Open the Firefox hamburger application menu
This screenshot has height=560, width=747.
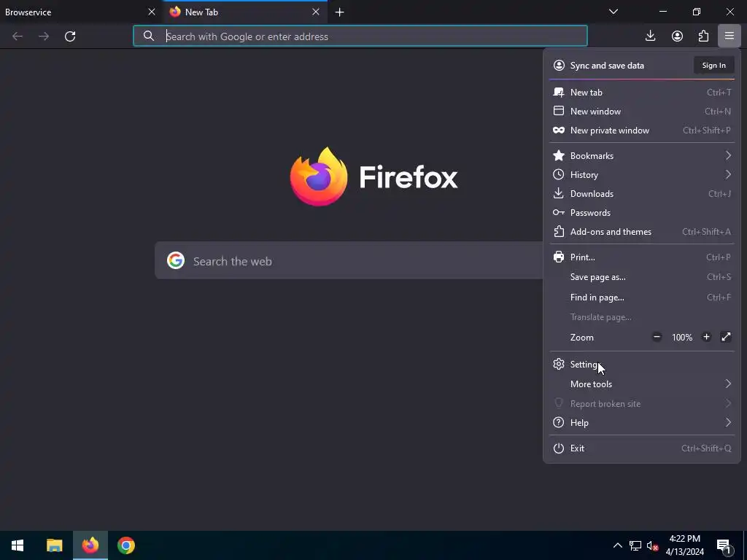pyautogui.click(x=729, y=36)
